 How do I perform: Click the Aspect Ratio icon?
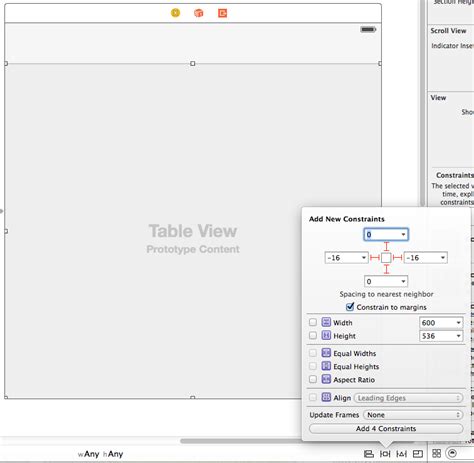pyautogui.click(x=326, y=379)
